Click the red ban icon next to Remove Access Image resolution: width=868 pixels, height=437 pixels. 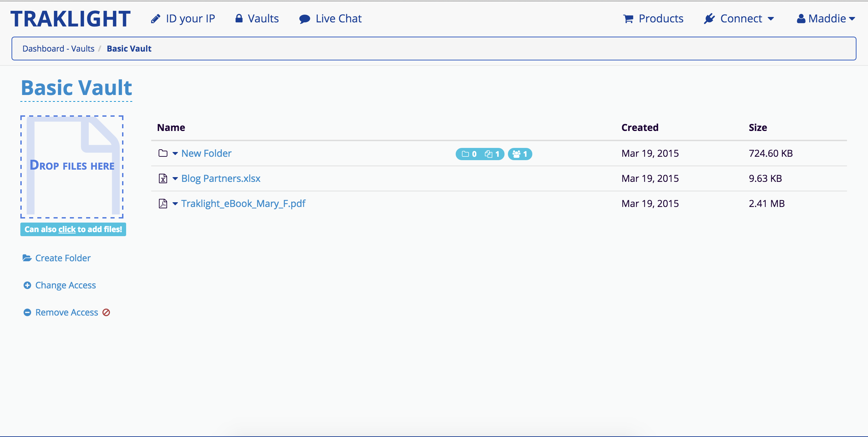(x=106, y=312)
